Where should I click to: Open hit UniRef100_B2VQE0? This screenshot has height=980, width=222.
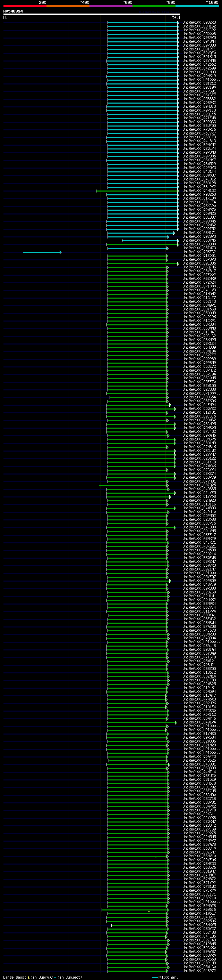pos(199,53)
